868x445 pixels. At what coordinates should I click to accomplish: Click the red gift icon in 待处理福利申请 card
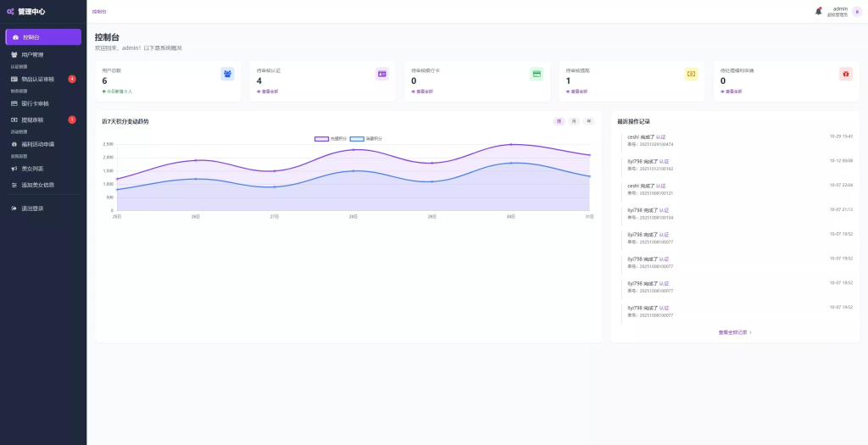845,74
